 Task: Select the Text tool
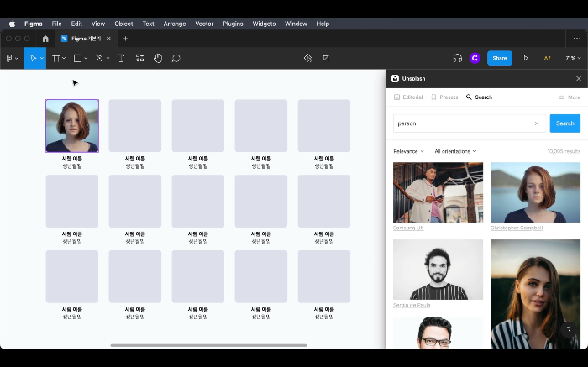[121, 58]
